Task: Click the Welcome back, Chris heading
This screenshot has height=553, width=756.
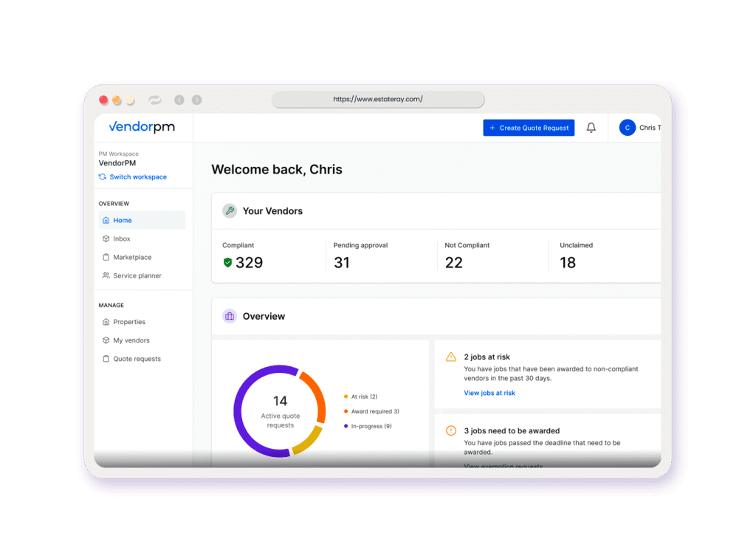Action: tap(277, 169)
